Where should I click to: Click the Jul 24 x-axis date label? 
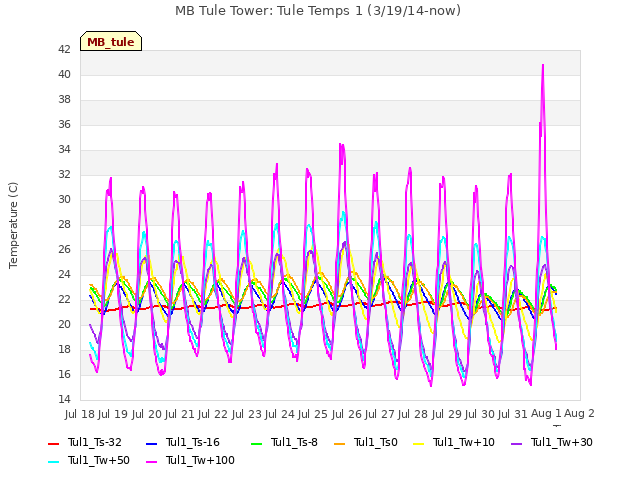[280, 414]
